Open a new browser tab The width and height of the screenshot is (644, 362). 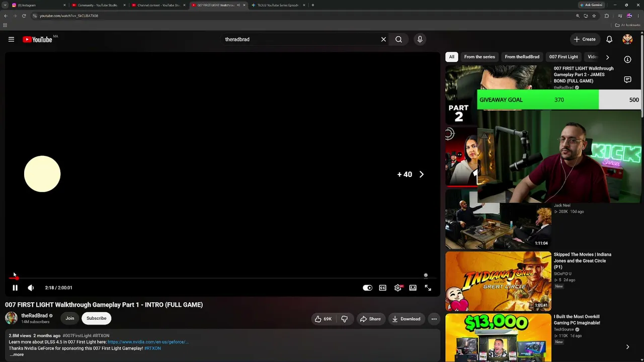pyautogui.click(x=313, y=5)
